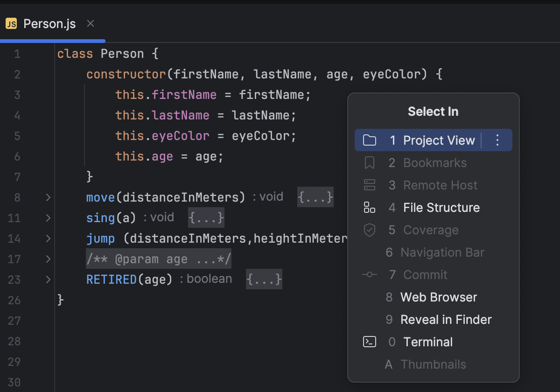Select the Navigation Bar option
The image size is (560, 392).
[x=442, y=252]
